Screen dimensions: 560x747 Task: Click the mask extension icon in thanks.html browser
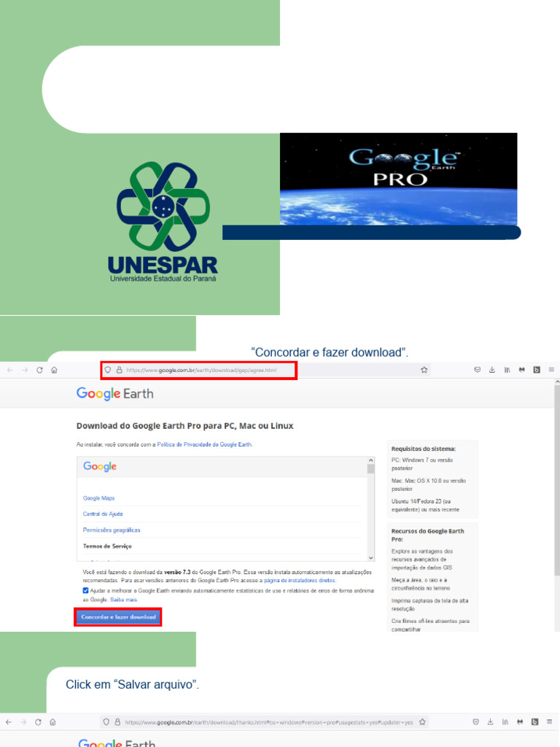[520, 722]
